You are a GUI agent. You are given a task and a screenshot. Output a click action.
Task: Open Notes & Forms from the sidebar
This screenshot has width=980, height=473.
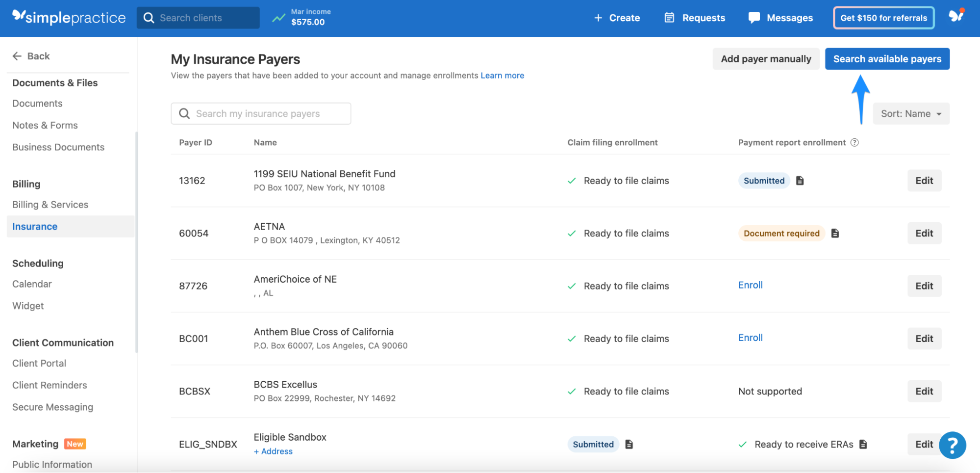[x=45, y=125]
